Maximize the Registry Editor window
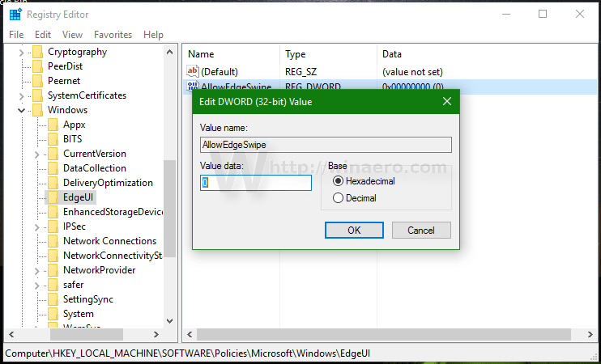 click(x=543, y=15)
